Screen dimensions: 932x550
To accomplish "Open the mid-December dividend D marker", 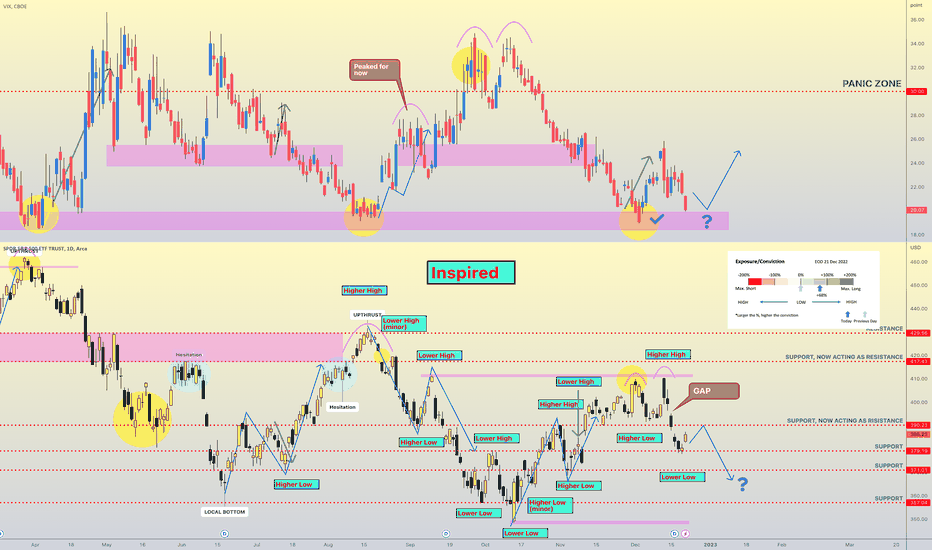I will (674, 534).
